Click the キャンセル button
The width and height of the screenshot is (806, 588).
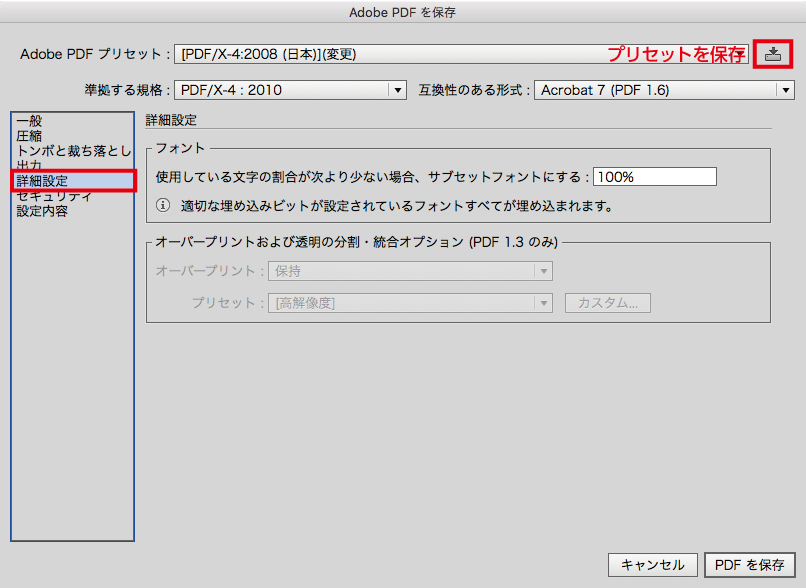point(653,565)
